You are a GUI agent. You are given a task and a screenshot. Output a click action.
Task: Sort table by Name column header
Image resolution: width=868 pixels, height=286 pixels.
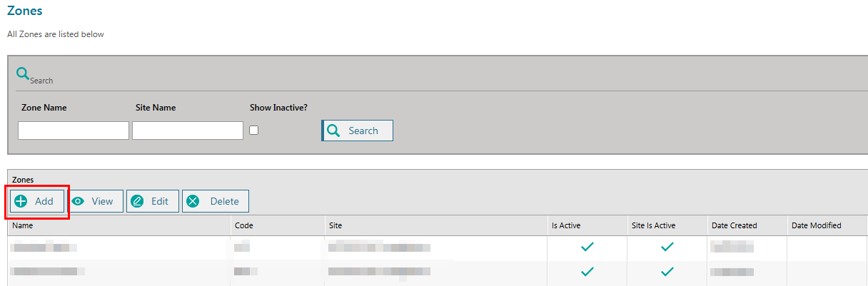pos(23,225)
